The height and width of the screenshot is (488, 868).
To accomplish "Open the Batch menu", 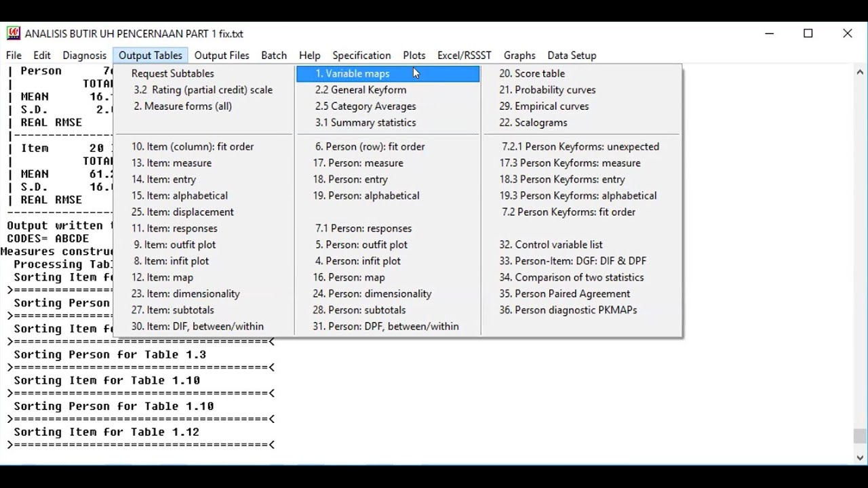I will click(274, 56).
